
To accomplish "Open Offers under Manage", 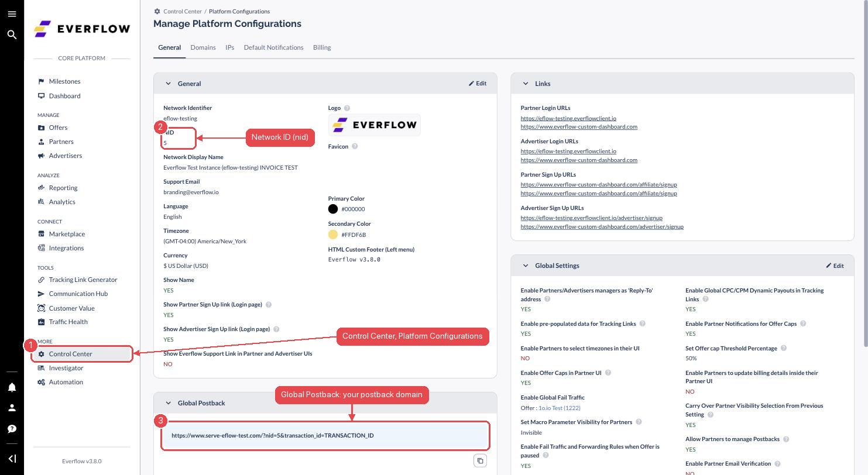I will point(58,128).
